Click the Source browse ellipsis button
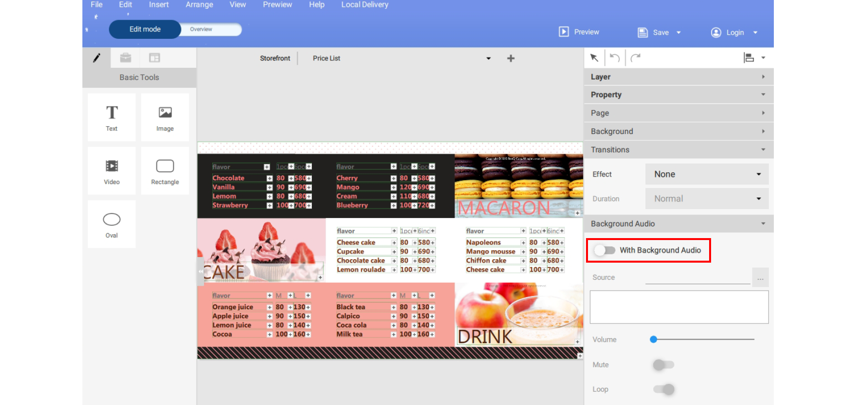Image resolution: width=868 pixels, height=405 pixels. 760,278
